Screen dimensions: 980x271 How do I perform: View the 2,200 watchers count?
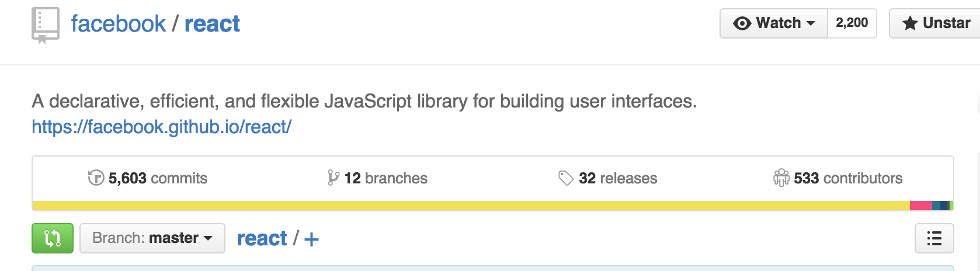pyautogui.click(x=852, y=23)
